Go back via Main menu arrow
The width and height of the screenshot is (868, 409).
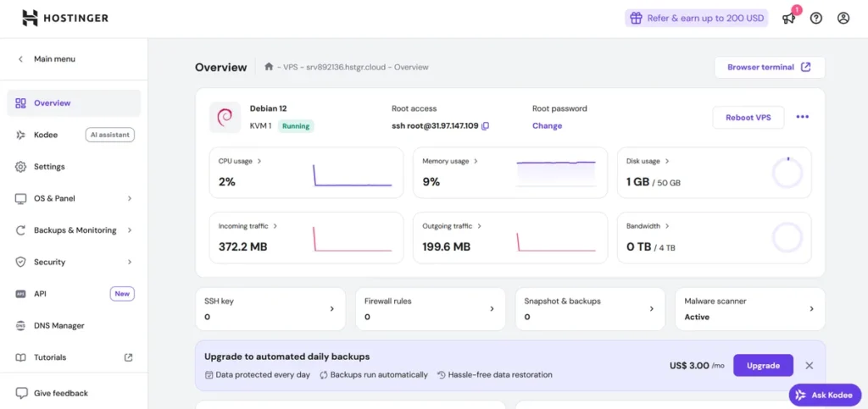coord(20,58)
